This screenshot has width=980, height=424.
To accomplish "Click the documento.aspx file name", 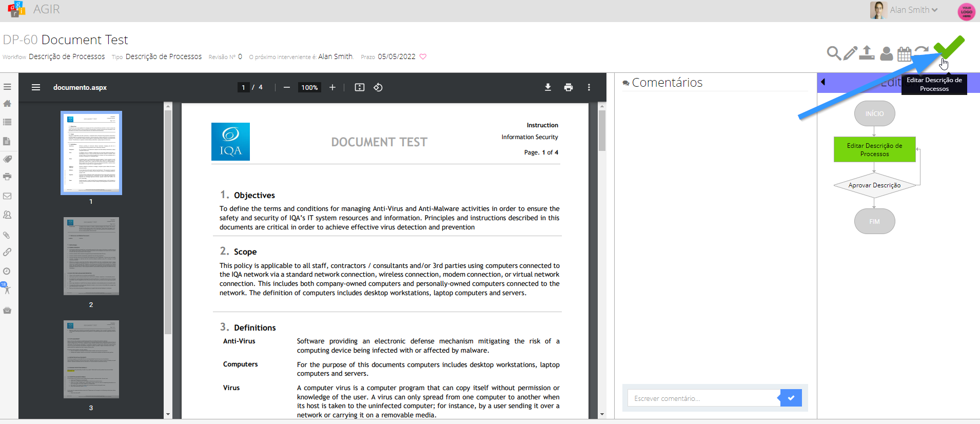I will click(x=80, y=87).
